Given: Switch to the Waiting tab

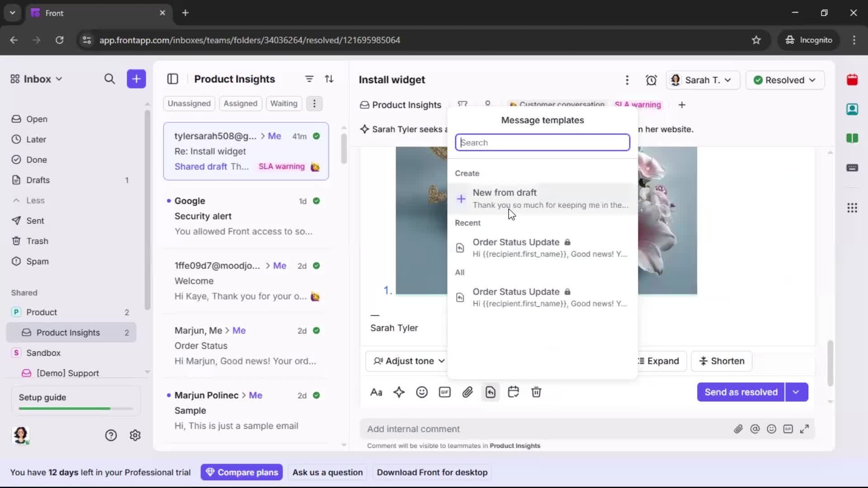Looking at the screenshot, I should click(283, 103).
